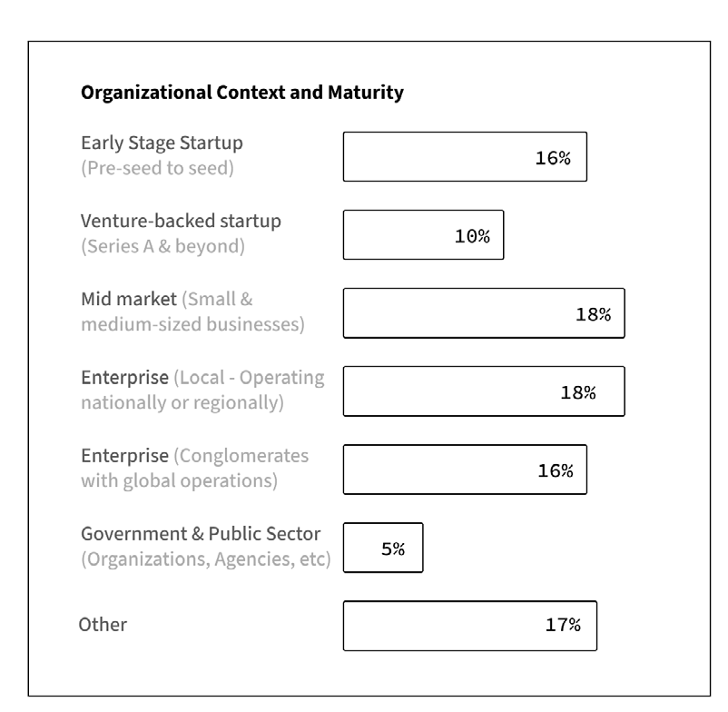Click the Other 17% bar
Screen dimensions: 728x712
coord(470,626)
